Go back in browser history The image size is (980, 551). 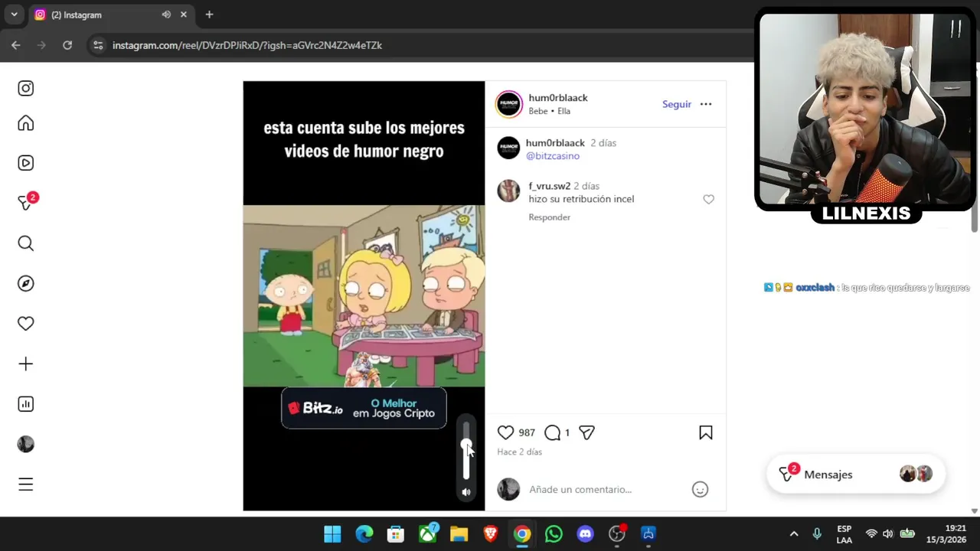point(15,45)
